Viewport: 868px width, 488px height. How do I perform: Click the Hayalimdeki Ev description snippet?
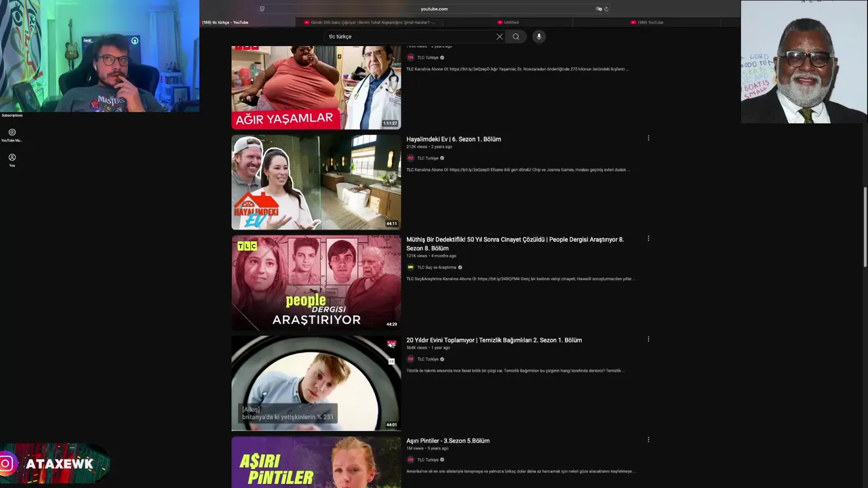[518, 170]
